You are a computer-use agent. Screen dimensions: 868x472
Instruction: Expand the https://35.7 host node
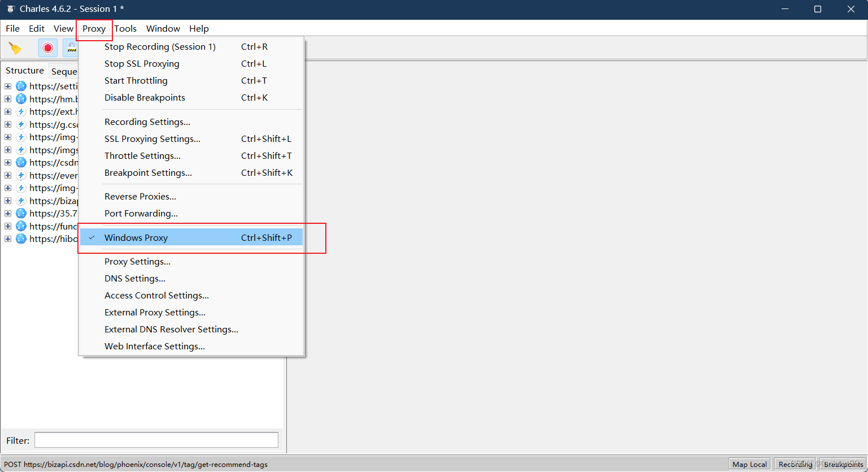pyautogui.click(x=8, y=214)
